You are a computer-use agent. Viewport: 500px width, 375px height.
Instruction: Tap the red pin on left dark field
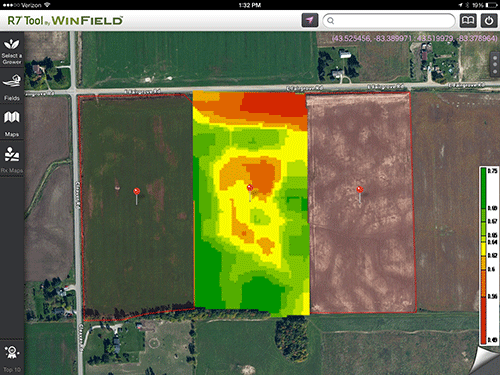136,195
